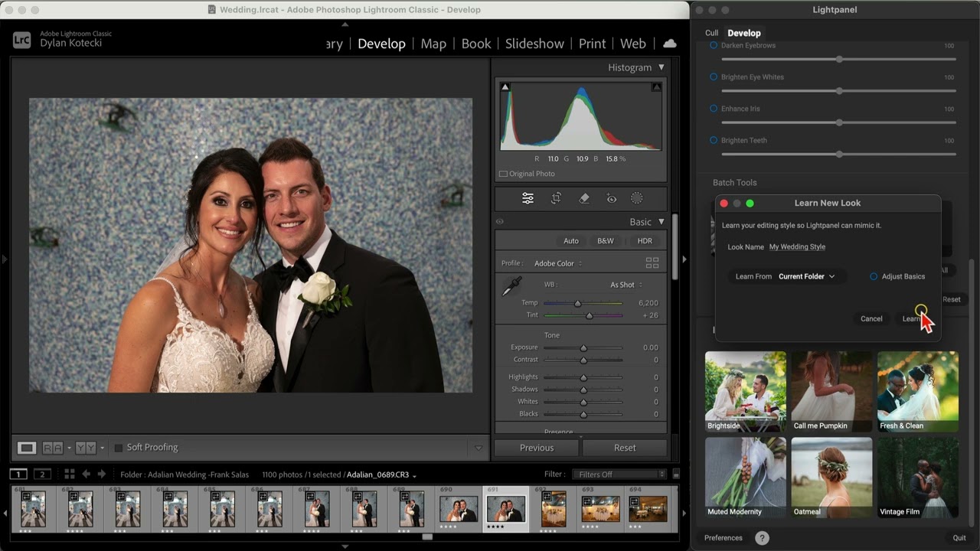Collapse the Histogram panel

pyautogui.click(x=661, y=67)
